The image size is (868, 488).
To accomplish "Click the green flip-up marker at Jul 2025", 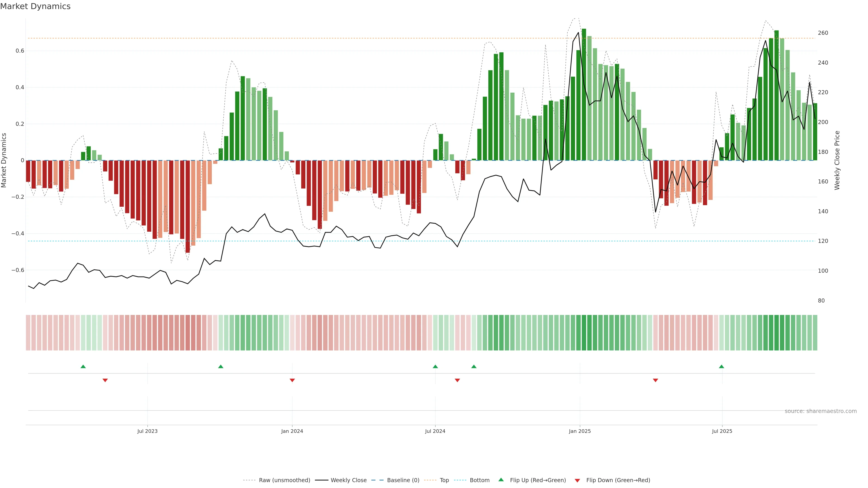I will click(x=722, y=366).
